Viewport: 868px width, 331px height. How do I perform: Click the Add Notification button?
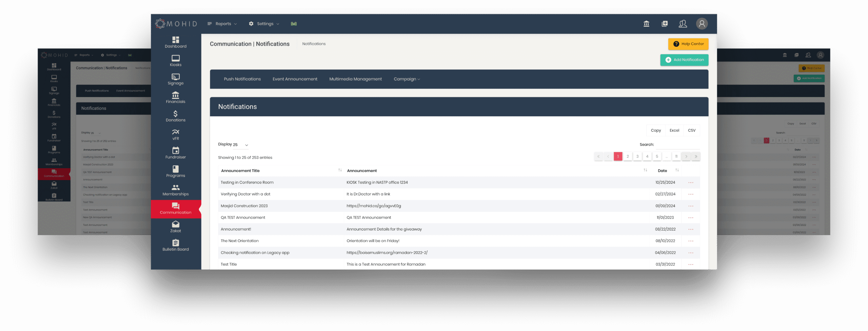[x=684, y=60]
